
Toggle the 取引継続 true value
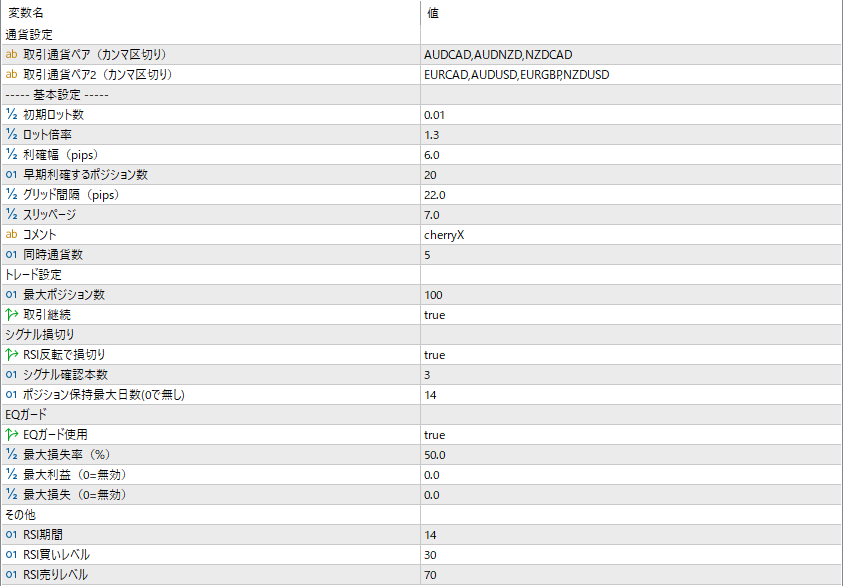[x=435, y=314]
